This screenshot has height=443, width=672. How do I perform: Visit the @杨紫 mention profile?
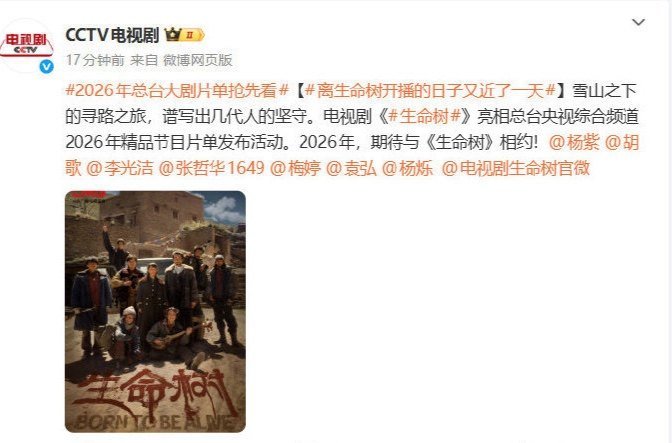(573, 142)
